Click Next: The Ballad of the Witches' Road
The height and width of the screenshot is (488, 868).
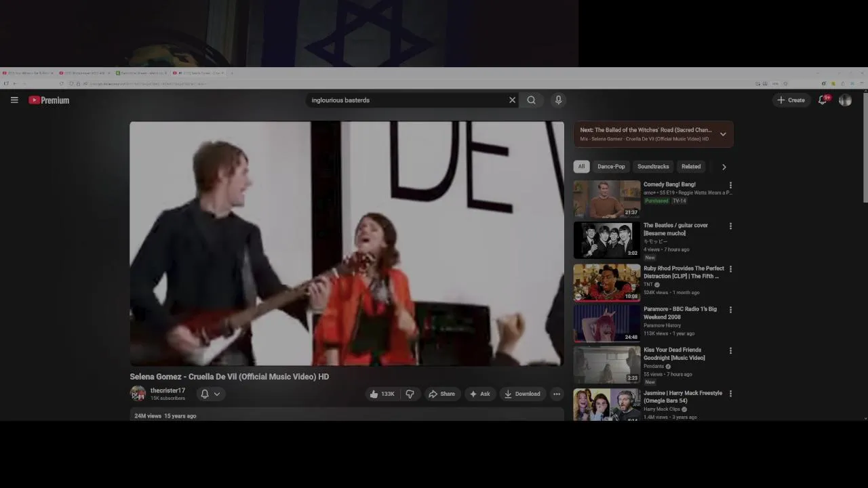click(x=646, y=130)
